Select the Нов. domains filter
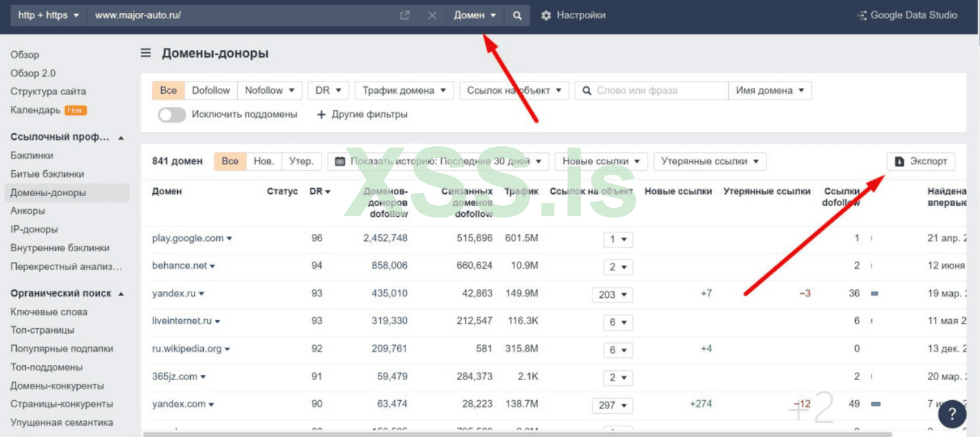 [x=264, y=161]
